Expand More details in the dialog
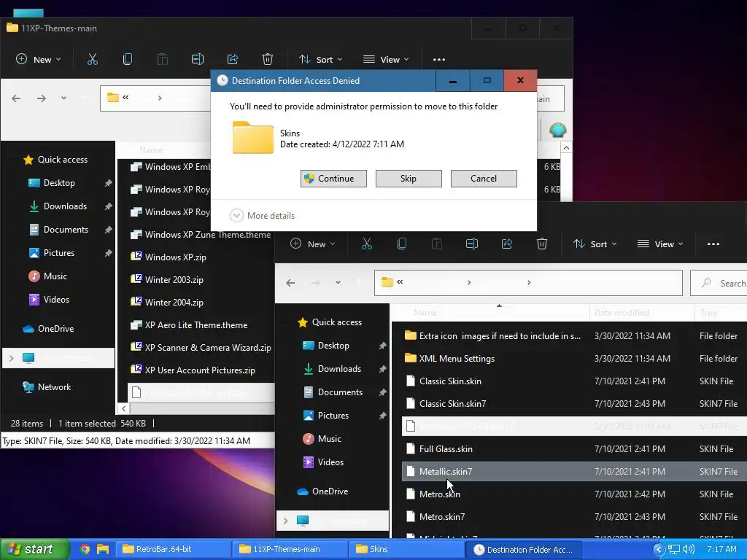The width and height of the screenshot is (747, 560). (263, 216)
